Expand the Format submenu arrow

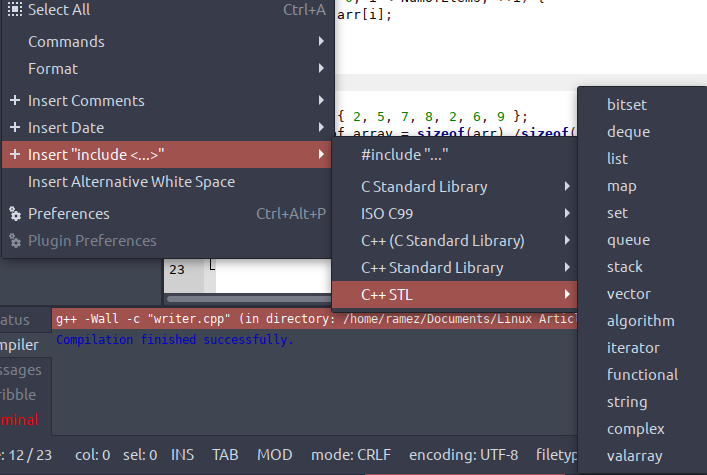[x=321, y=69]
